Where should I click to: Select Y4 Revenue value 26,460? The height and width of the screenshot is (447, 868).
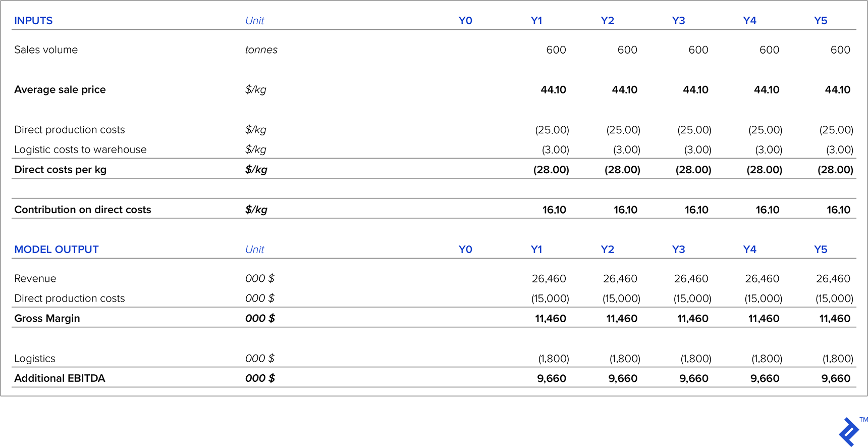pos(762,279)
